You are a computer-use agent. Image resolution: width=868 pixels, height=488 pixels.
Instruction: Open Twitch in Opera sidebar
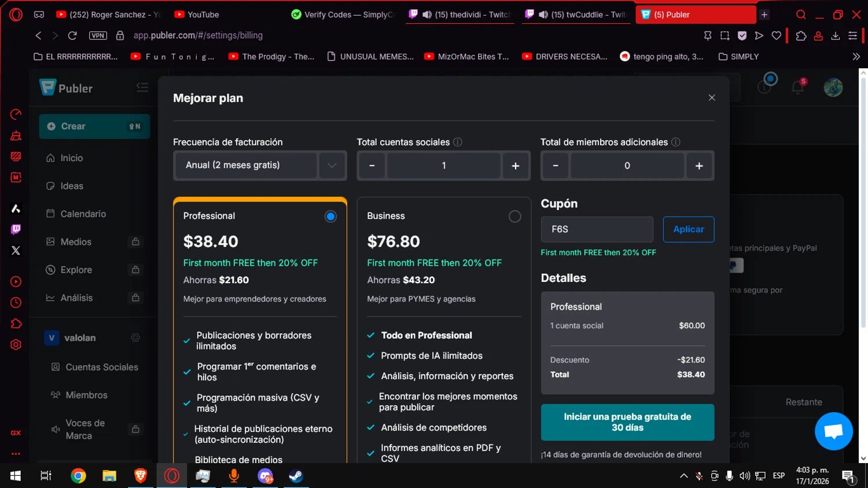click(x=16, y=229)
